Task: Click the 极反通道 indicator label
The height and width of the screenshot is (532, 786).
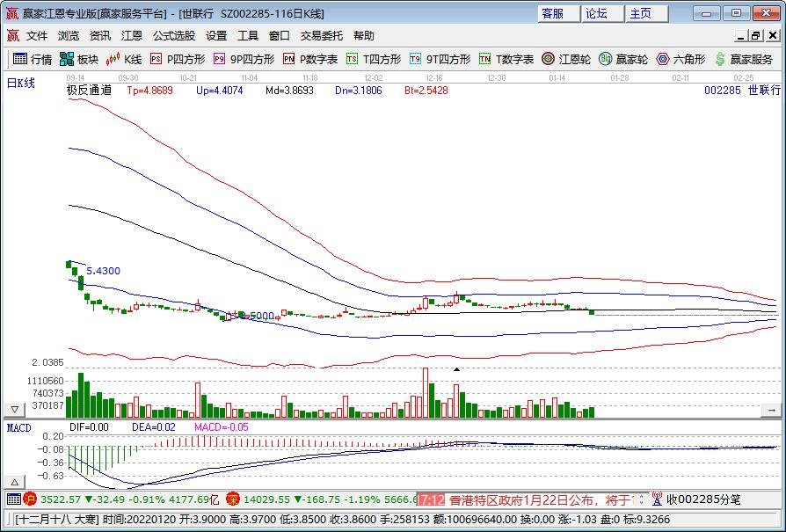Action: 89,91
